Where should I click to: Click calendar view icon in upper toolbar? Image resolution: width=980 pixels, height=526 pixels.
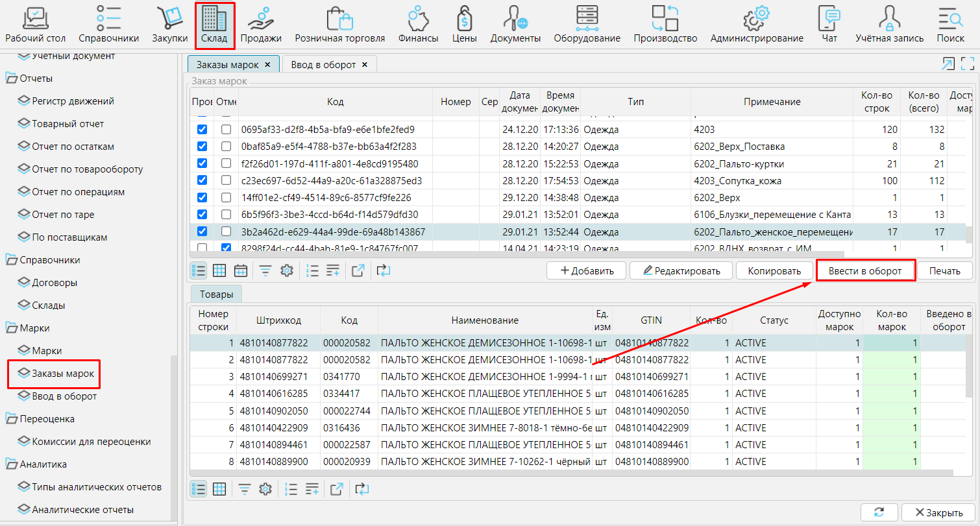(x=240, y=271)
